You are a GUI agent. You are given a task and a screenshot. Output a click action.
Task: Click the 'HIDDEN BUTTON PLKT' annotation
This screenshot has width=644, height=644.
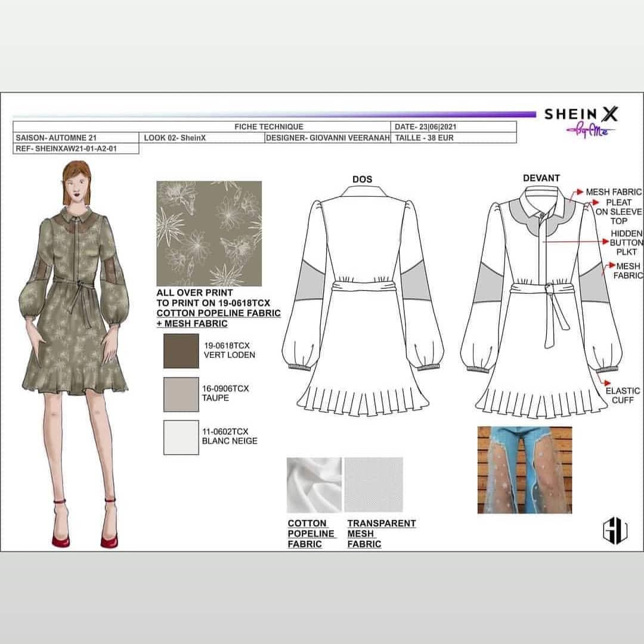pos(626,242)
